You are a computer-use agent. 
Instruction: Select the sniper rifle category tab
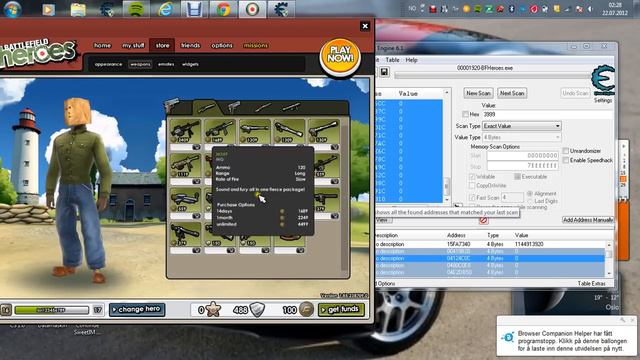point(262,107)
